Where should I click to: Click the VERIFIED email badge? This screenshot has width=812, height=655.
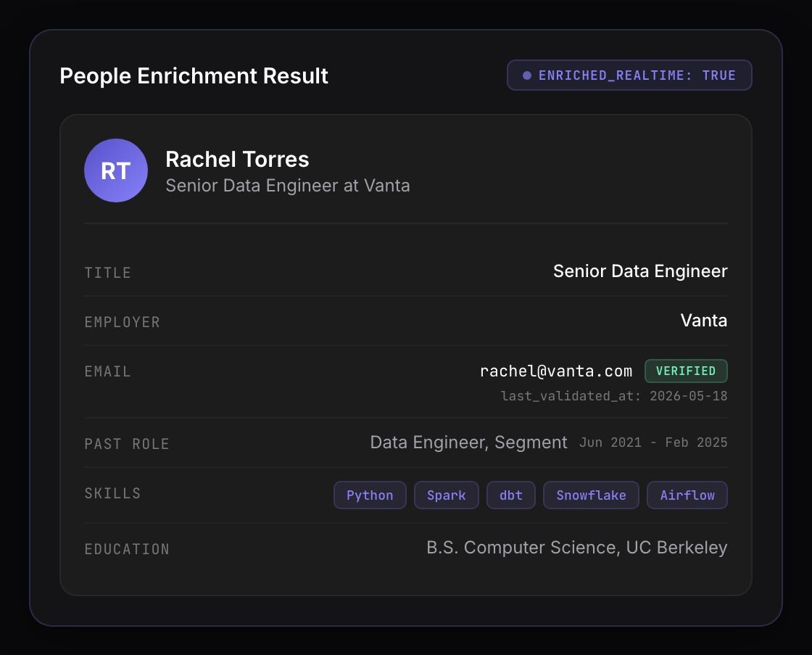(x=686, y=371)
